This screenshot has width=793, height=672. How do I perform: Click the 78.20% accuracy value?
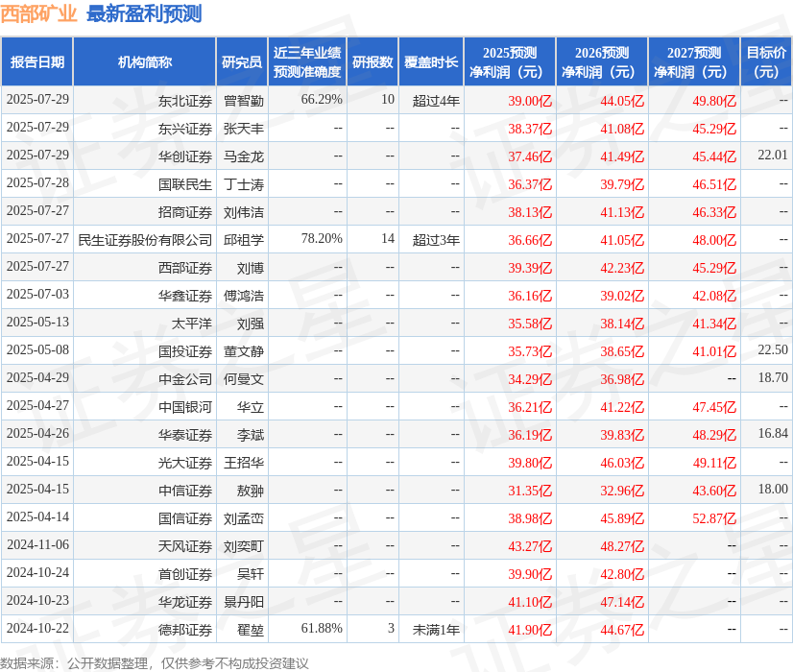322,238
